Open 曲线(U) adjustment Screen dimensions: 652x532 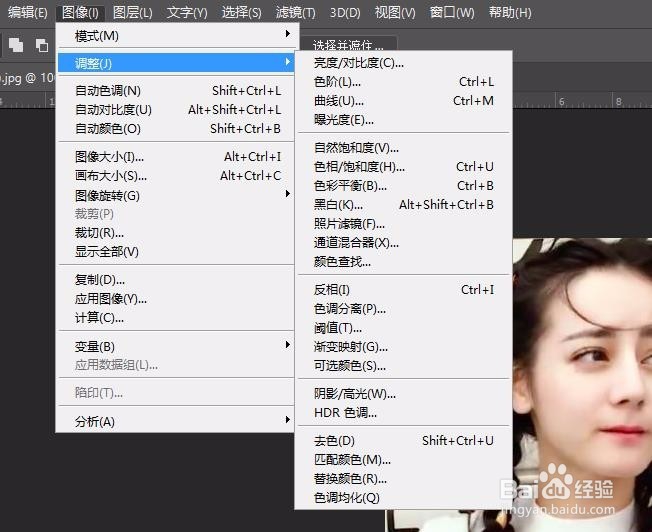pyautogui.click(x=403, y=101)
